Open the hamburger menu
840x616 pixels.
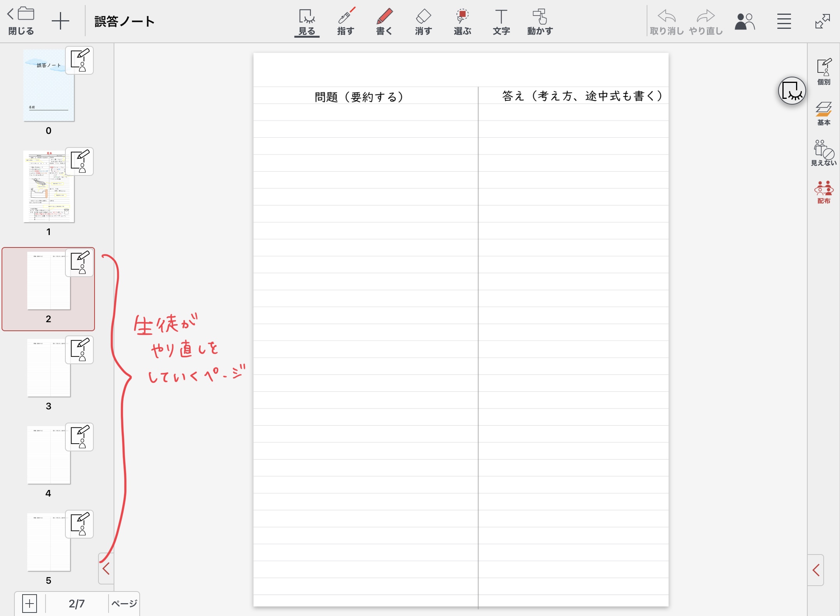tap(784, 21)
